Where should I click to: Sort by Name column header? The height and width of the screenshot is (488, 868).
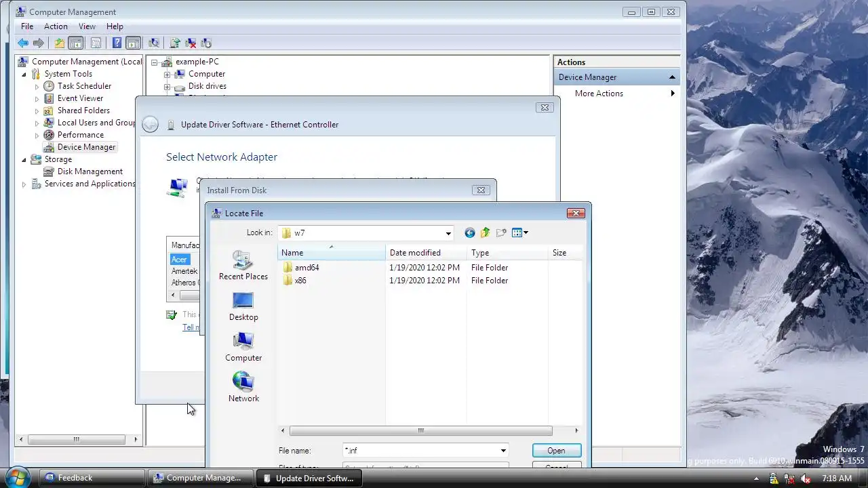click(x=332, y=253)
